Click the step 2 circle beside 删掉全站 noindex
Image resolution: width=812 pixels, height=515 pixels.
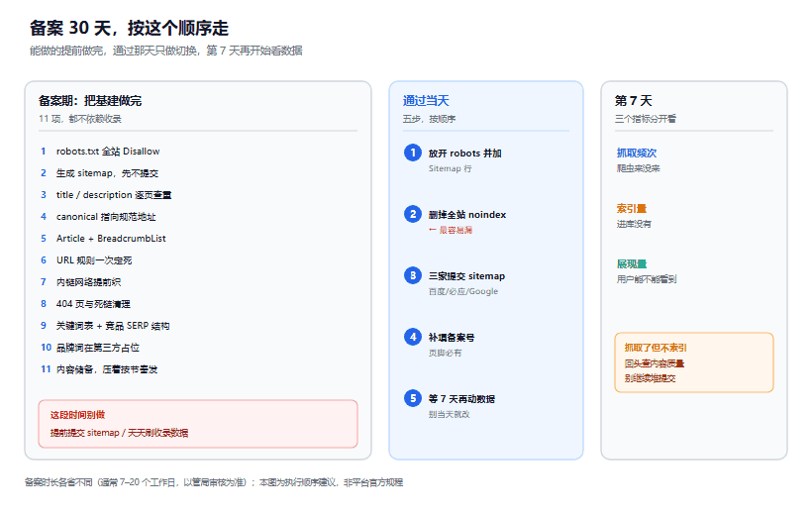point(413,214)
